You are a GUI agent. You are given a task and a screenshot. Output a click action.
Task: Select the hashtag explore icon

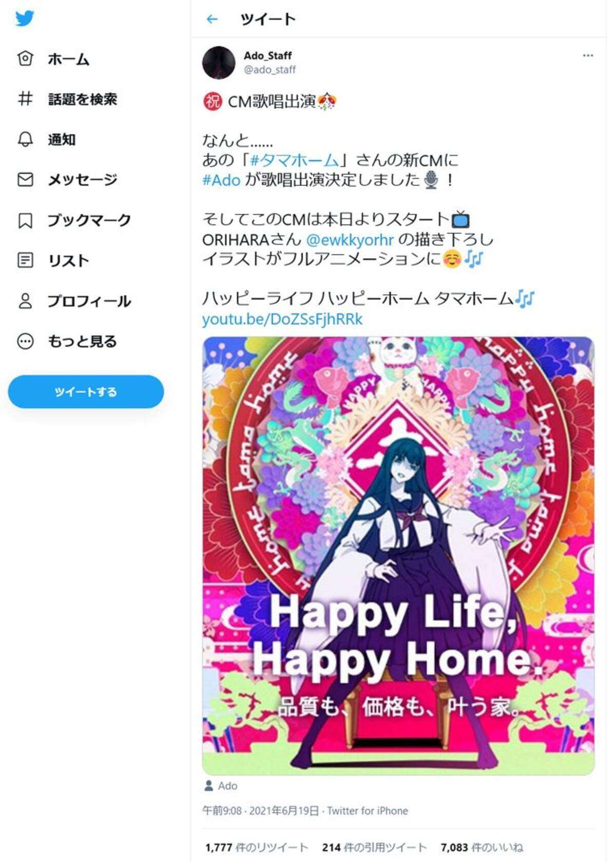pos(25,99)
